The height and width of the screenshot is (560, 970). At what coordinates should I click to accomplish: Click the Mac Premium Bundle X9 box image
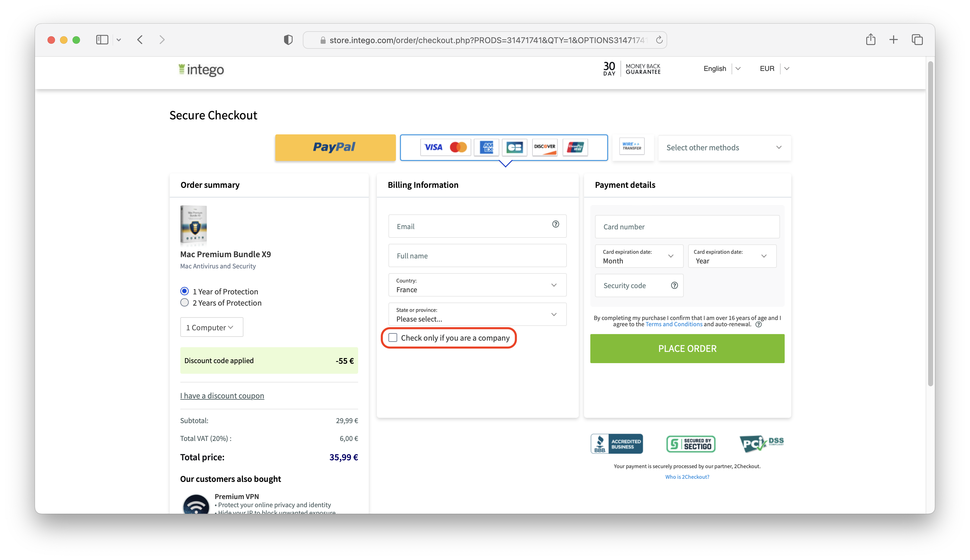coord(193,225)
